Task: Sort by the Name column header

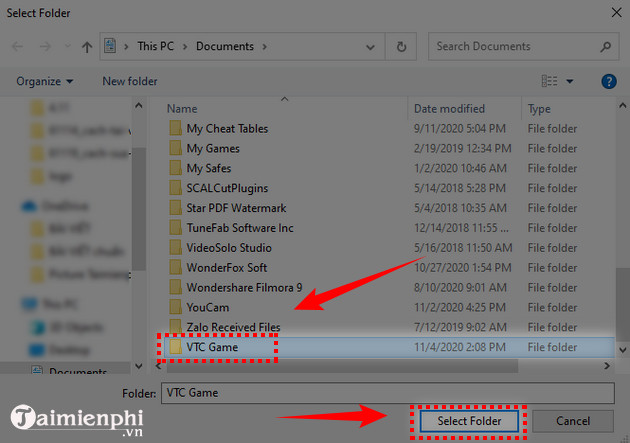Action: 182,108
